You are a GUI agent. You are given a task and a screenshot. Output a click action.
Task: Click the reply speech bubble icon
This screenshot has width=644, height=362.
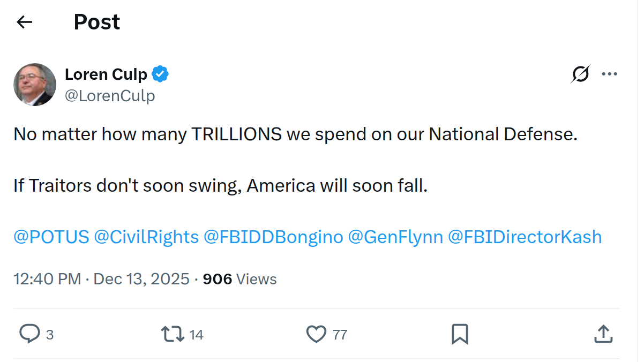tap(29, 334)
